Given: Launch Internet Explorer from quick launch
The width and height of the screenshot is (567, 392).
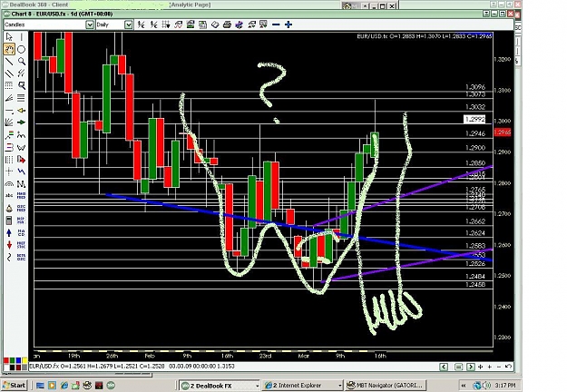Looking at the screenshot, I should 64,386.
